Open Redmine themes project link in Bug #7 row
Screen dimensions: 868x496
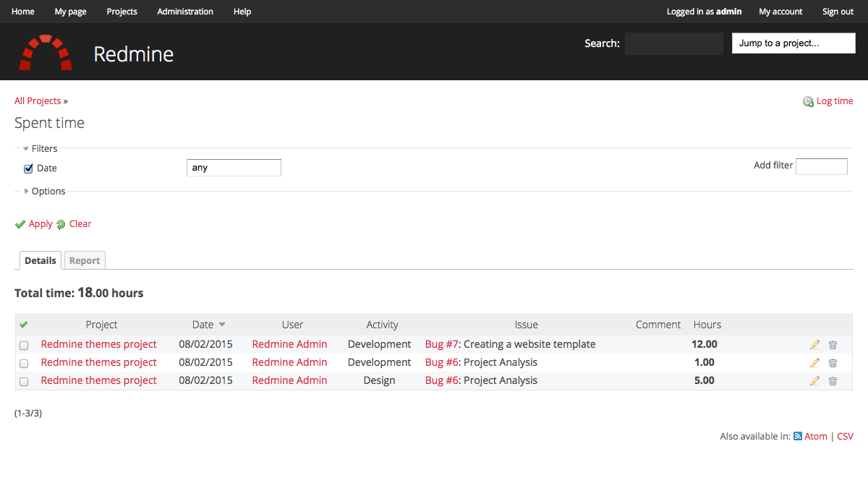pos(99,344)
